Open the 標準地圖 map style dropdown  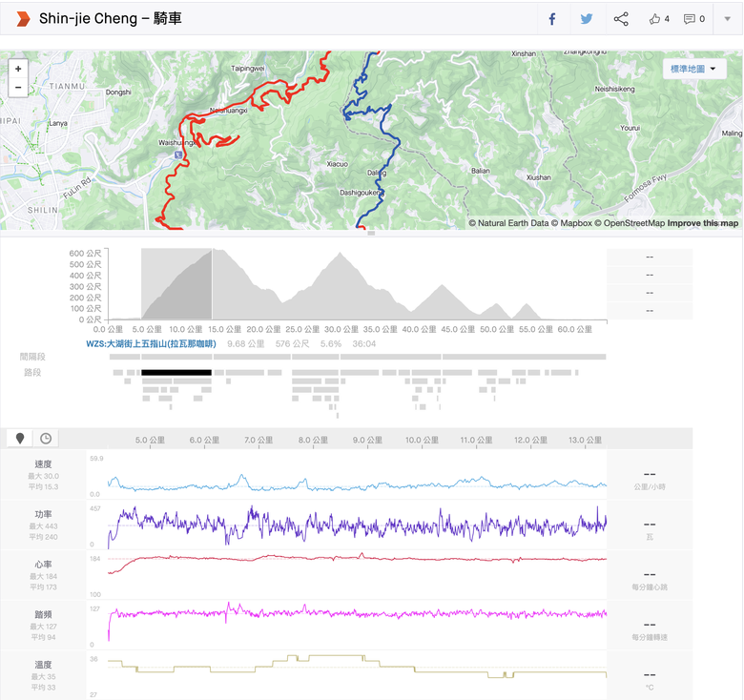[694, 70]
